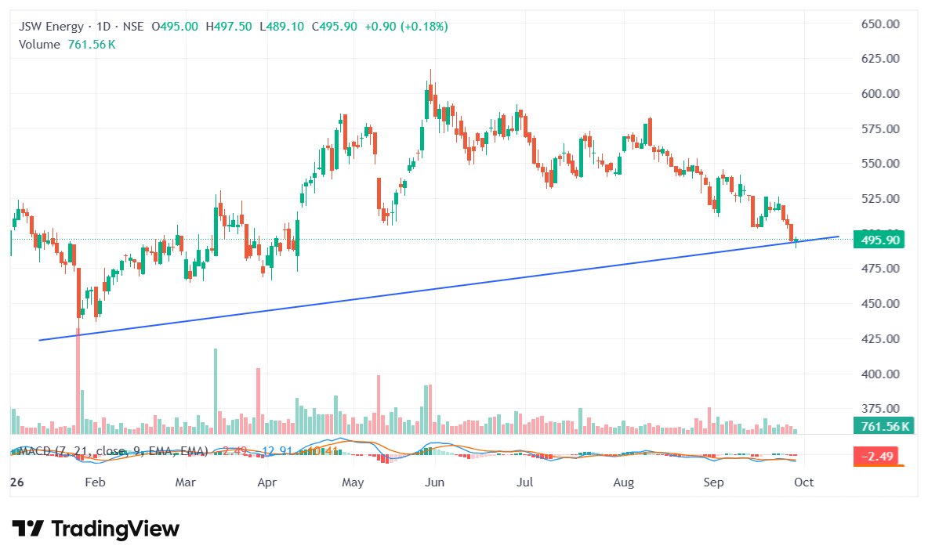
Task: Click the May label on time axis
Action: [353, 482]
